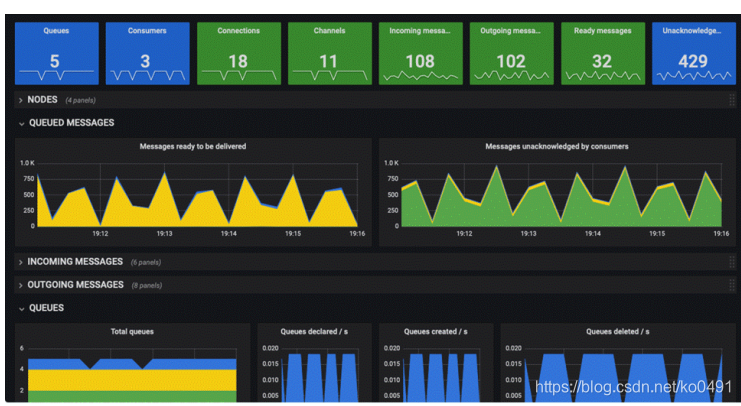Click 'Messages ready to be delivered' panel title
Screen dimensions: 741x406
point(193,147)
